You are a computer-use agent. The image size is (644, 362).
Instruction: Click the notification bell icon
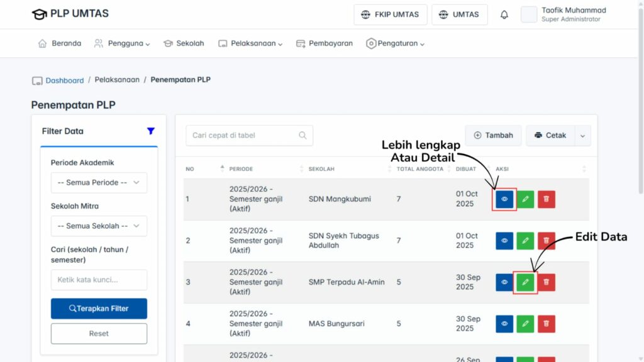[x=504, y=14]
